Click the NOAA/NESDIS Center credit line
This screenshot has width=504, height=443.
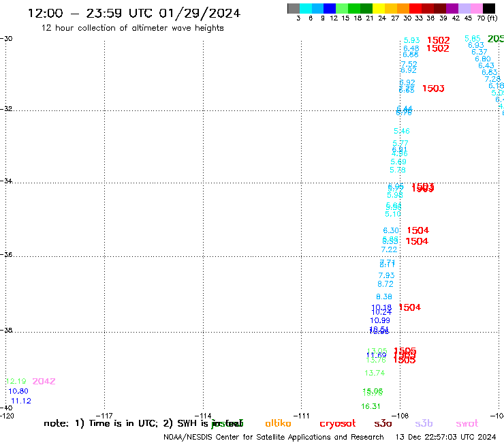(x=274, y=438)
